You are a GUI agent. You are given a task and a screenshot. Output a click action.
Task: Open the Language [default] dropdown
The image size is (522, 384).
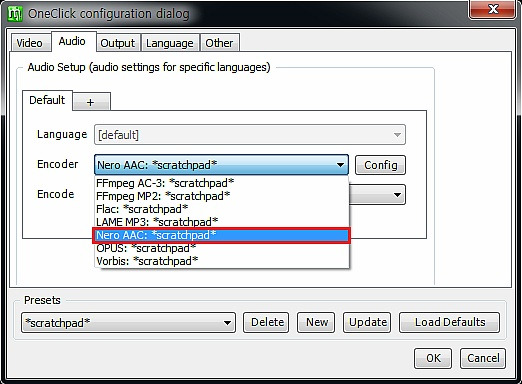pyautogui.click(x=250, y=135)
